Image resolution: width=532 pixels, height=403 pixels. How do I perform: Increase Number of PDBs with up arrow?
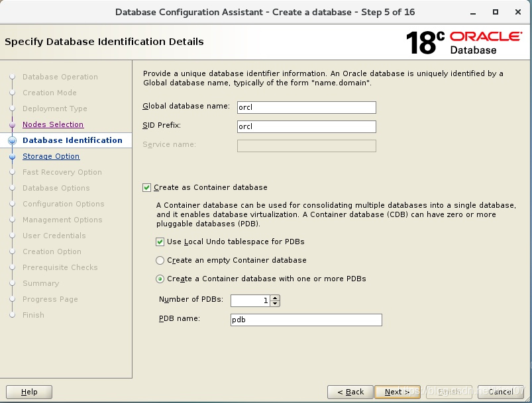pos(275,298)
